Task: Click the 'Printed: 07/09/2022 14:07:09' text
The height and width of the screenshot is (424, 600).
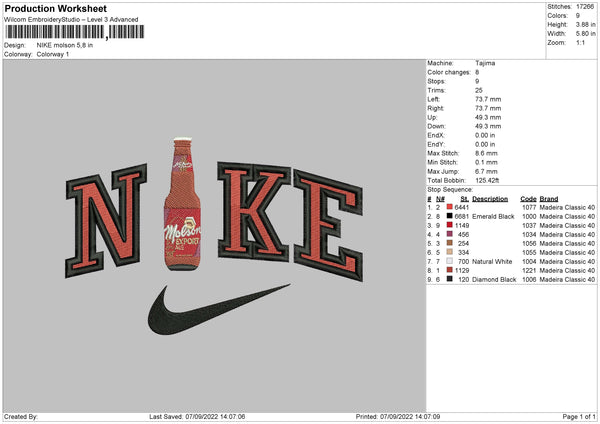Action: 398,417
